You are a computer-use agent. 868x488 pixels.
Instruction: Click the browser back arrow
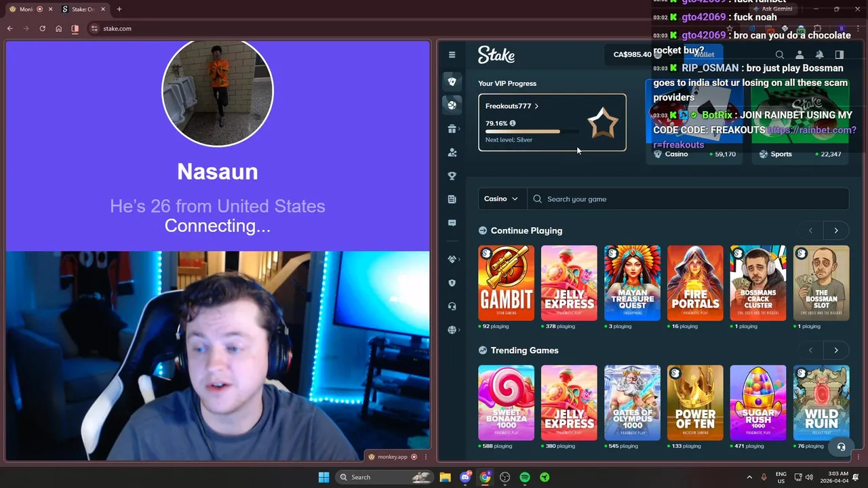pos(10,28)
